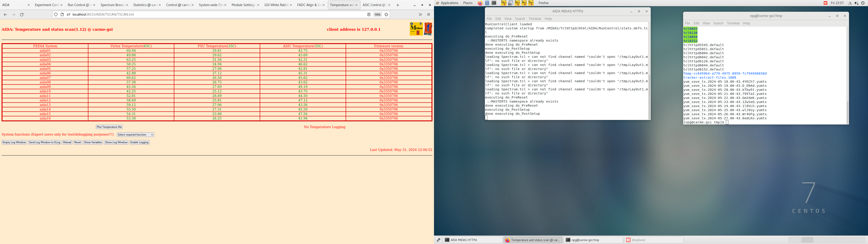Open the file manager panel icon

pyautogui.click(x=487, y=3)
